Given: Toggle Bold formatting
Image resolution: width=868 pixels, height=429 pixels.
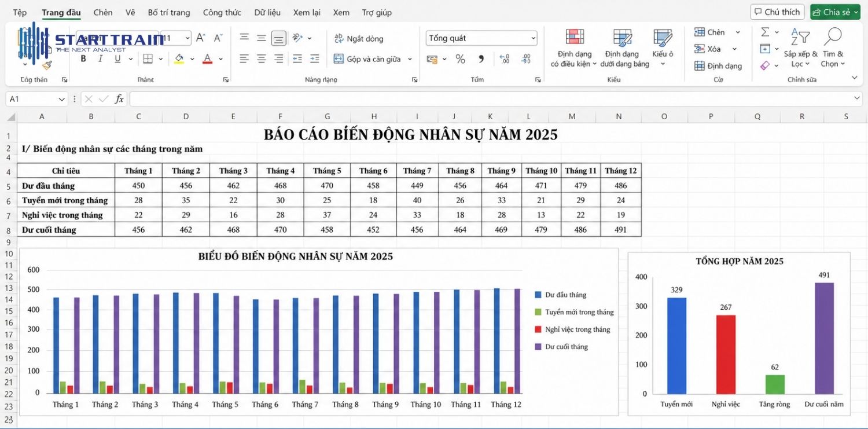Looking at the screenshot, I should pyautogui.click(x=83, y=58).
